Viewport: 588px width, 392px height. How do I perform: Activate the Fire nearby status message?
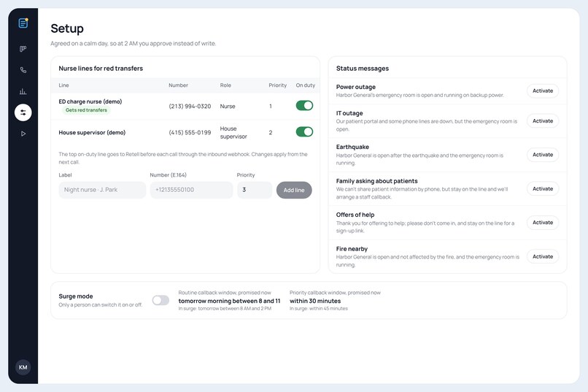[x=543, y=256]
